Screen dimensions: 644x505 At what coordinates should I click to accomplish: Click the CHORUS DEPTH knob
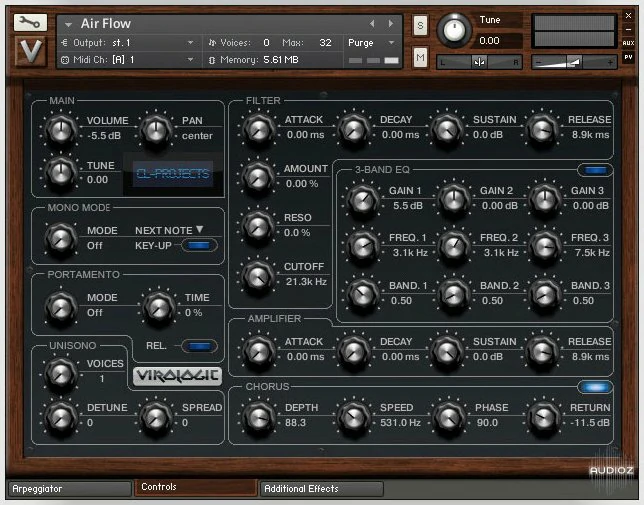pos(258,418)
